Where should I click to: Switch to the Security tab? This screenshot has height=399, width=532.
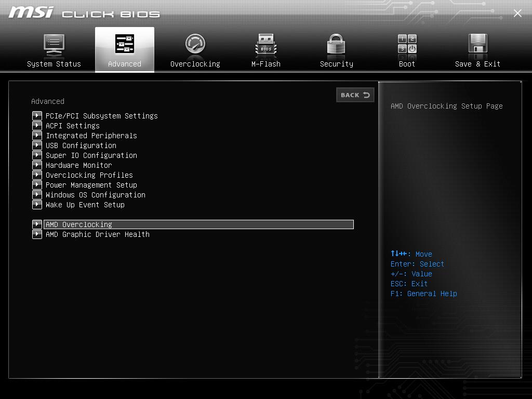click(x=336, y=49)
